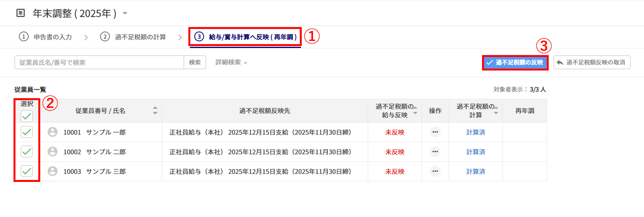Open the ellipsis menu for employee 10003
Screen dimensions: 644x217
pyautogui.click(x=435, y=171)
